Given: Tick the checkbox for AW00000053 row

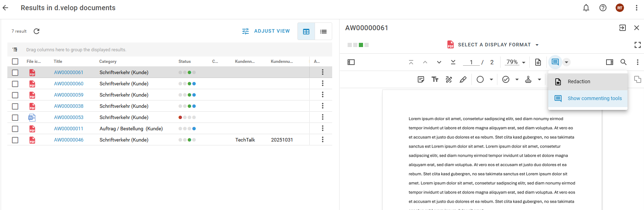Looking at the screenshot, I should click(15, 118).
